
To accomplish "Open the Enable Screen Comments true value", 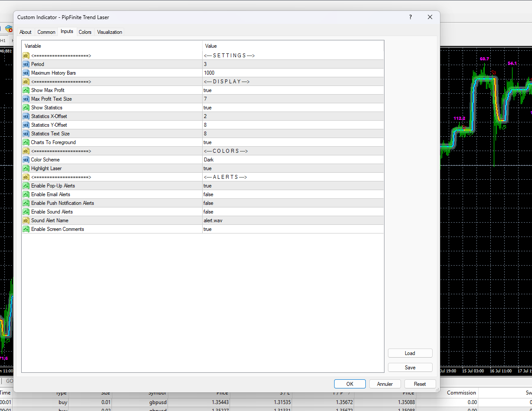I will 293,229.
